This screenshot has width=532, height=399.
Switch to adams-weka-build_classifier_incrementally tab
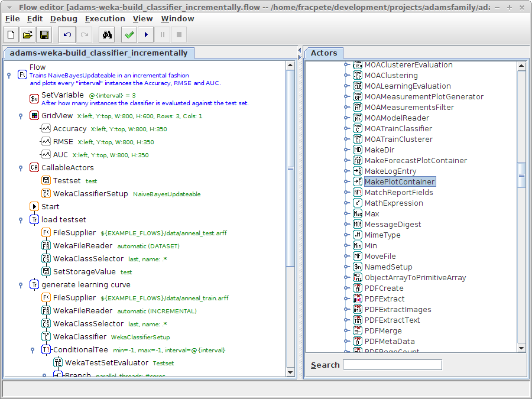point(99,53)
